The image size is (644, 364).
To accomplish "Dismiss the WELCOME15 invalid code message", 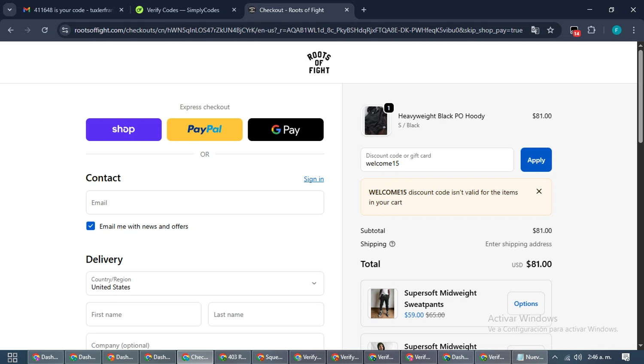I will pos(539,191).
